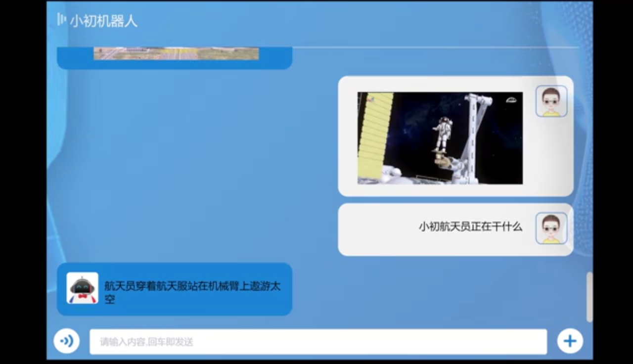Click the astronaut figure in the photo
The height and width of the screenshot is (364, 633).
point(442,134)
